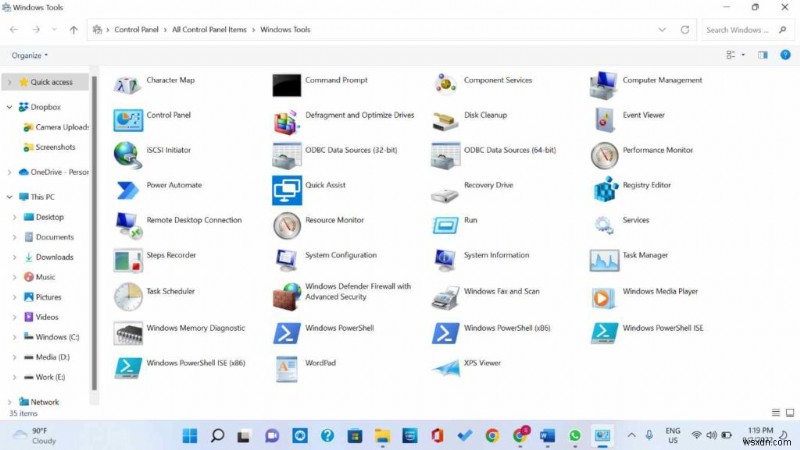800x450 pixels.
Task: Click the Up one level arrow
Action: [x=73, y=30]
